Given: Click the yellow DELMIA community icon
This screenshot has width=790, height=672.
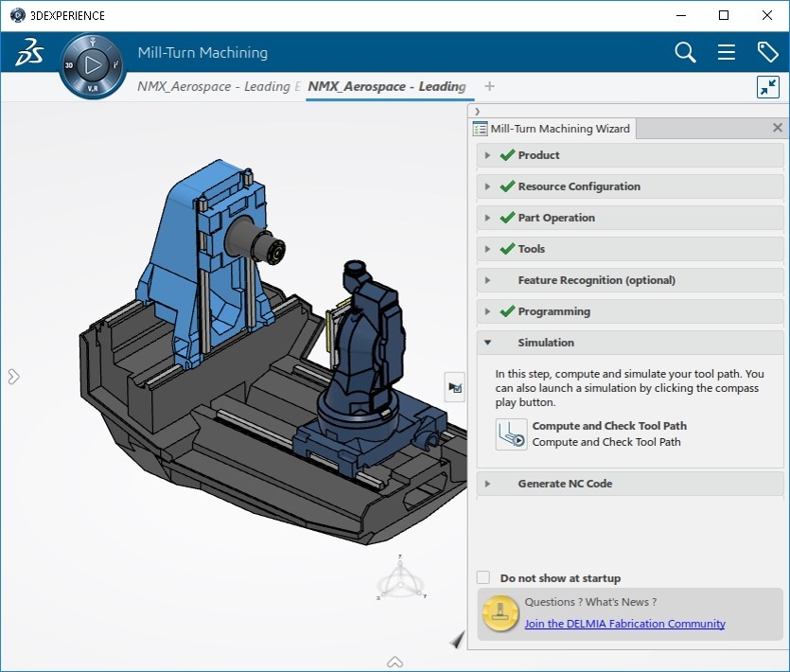Looking at the screenshot, I should [500, 613].
